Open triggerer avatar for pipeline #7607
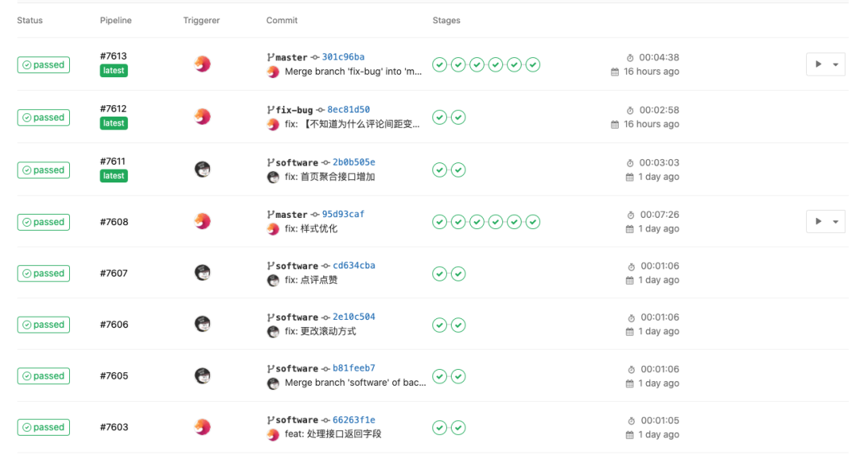Viewport: 868px width, 463px height. (x=203, y=272)
